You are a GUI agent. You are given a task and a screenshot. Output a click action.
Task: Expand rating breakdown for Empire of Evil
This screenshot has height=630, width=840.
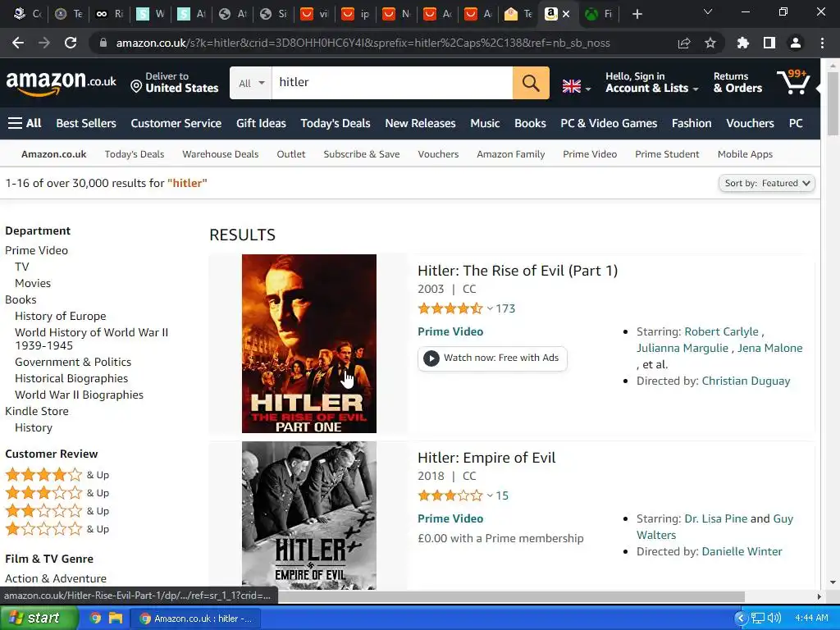(x=490, y=495)
